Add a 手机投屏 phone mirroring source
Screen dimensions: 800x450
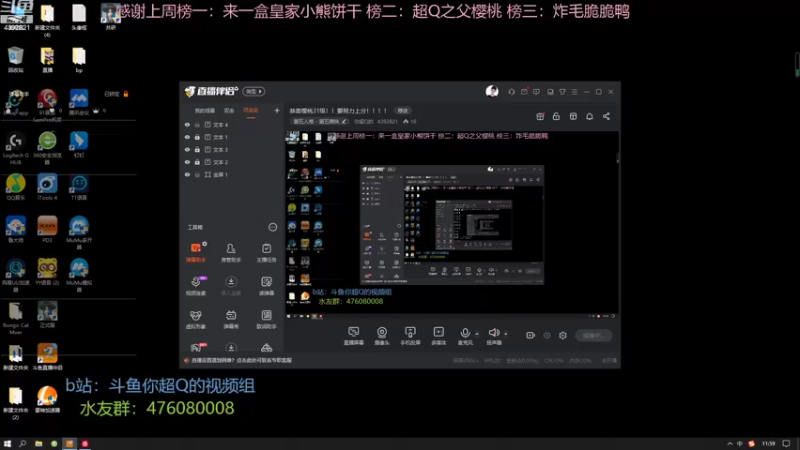(410, 336)
